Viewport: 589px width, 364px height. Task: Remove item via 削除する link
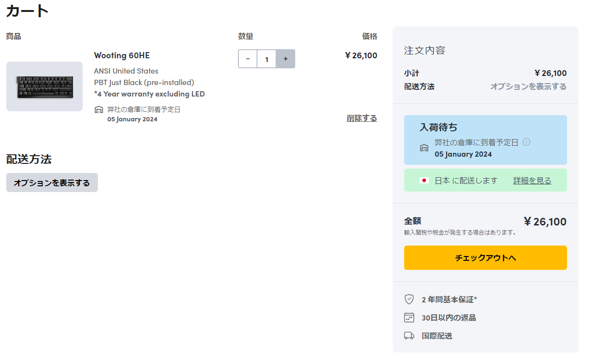pos(362,118)
